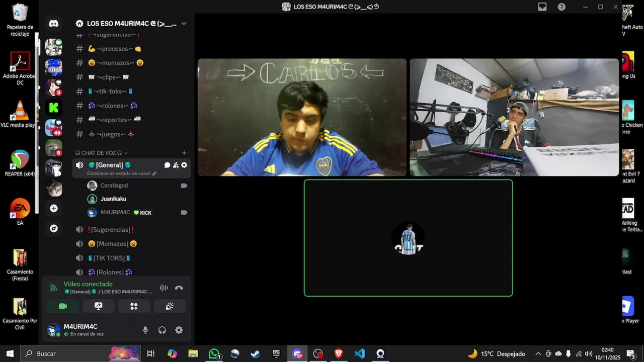The image size is (644, 362).
Task: Open the green Kick 'K' server
Action: point(54,107)
